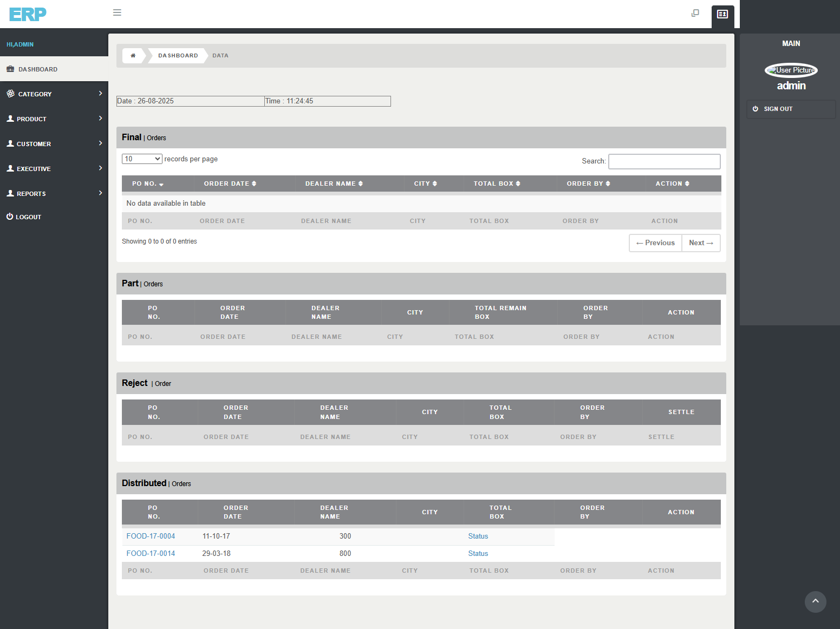Viewport: 840px width, 629px height.
Task: Expand the Product sidebar menu
Action: 54,119
